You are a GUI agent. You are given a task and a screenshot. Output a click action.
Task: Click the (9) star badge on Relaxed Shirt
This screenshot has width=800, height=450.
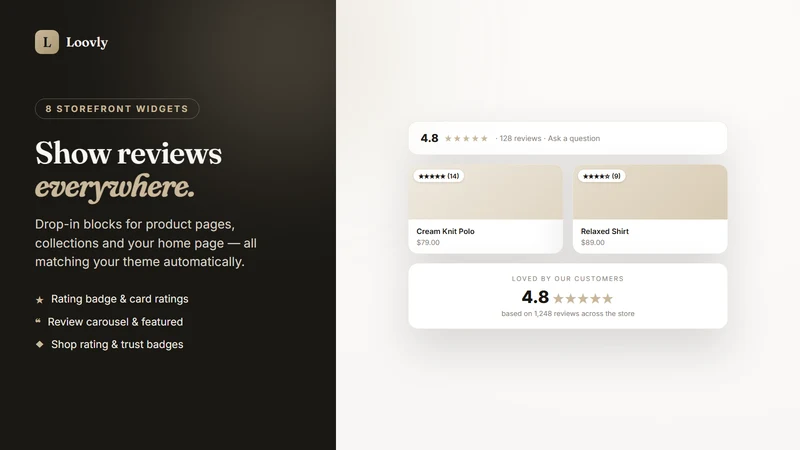(x=601, y=176)
